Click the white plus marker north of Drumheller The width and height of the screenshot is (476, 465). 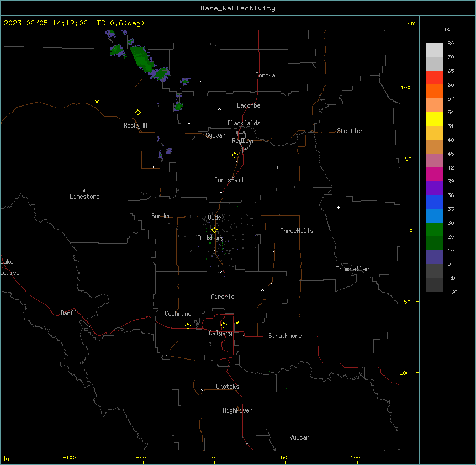click(x=338, y=207)
